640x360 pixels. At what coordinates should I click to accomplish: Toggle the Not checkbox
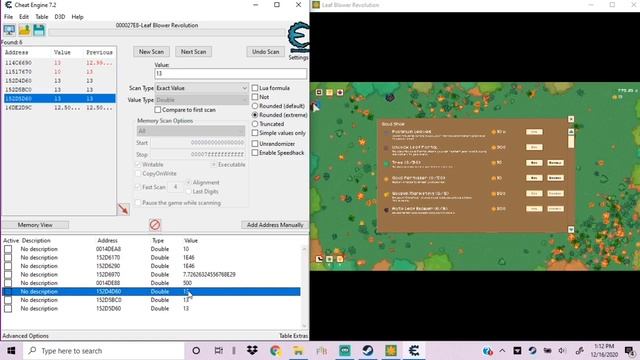tap(255, 97)
